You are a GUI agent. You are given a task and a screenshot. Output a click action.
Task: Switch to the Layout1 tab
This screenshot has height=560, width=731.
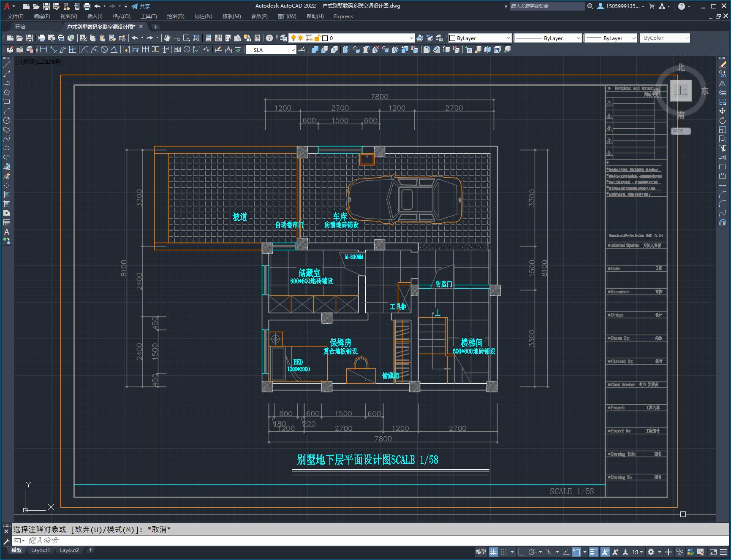click(x=41, y=550)
